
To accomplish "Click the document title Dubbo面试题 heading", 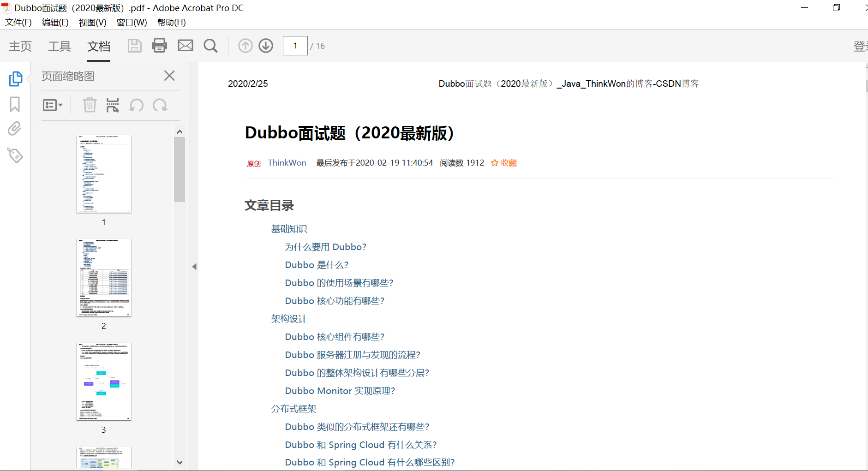I will 349,133.
